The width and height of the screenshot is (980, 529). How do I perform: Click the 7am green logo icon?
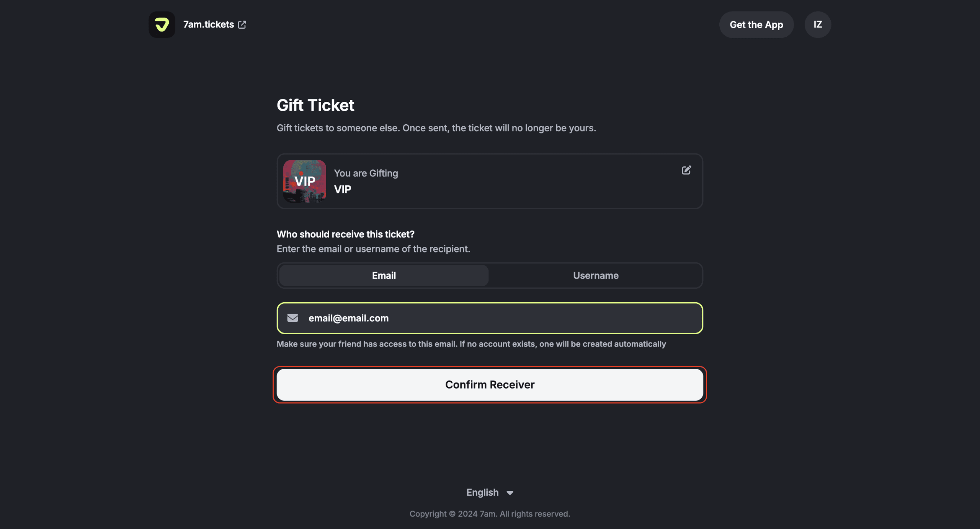pyautogui.click(x=162, y=24)
